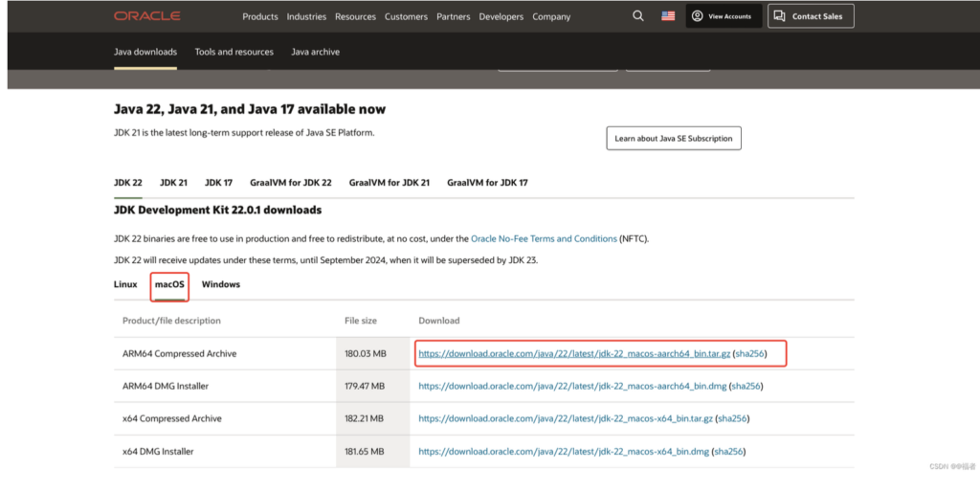The height and width of the screenshot is (492, 980).
Task: Open sha256 for x64 tar.gz
Action: (732, 419)
